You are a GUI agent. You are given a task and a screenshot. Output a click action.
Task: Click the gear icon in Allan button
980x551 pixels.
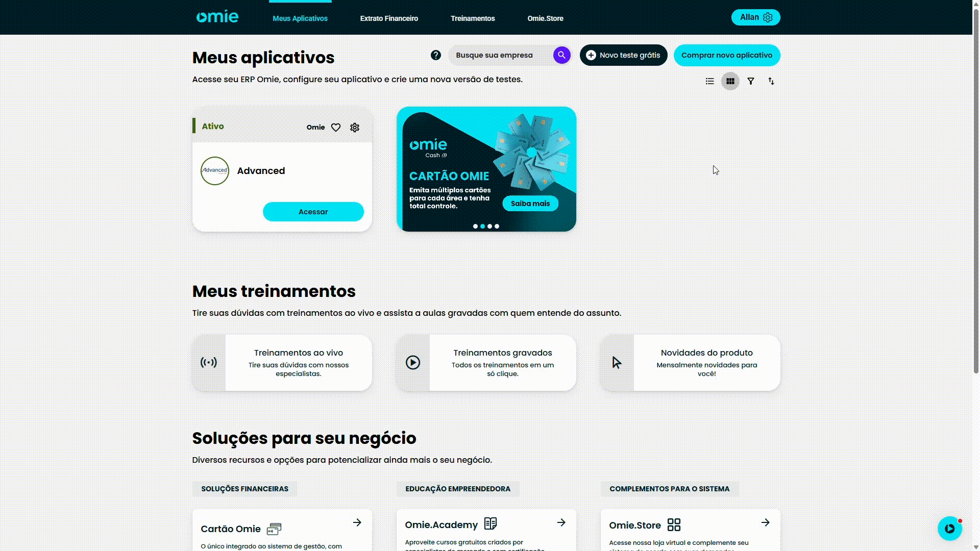point(768,17)
